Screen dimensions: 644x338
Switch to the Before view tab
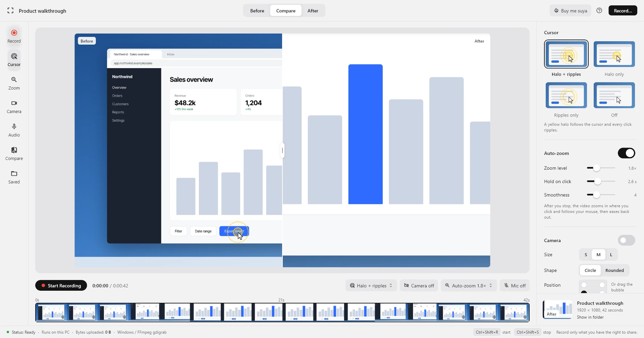click(257, 11)
